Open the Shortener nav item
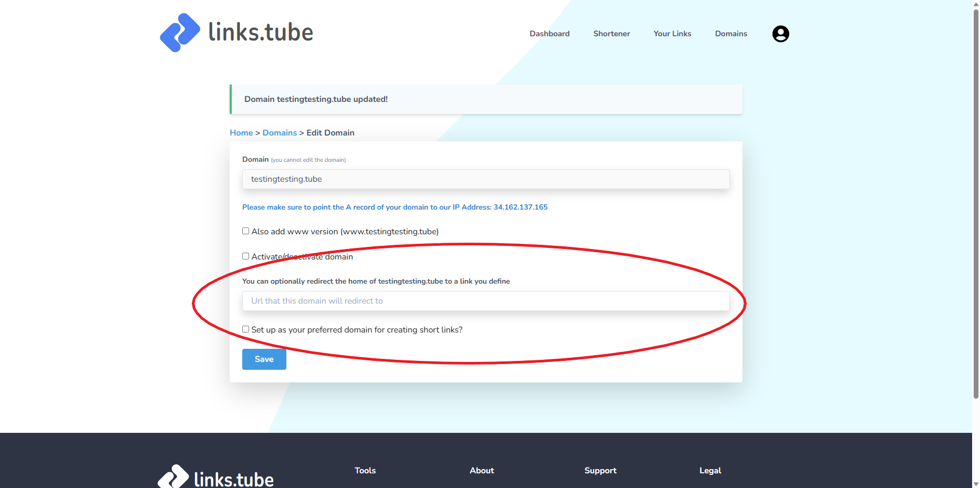The width and height of the screenshot is (980, 488). (x=611, y=34)
